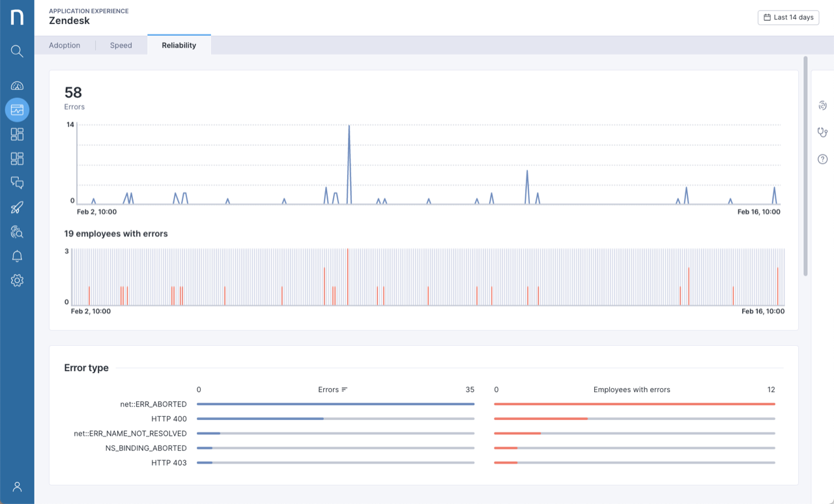Open the diagnostics stethoscope icon on the right
The height and width of the screenshot is (504, 834).
pyautogui.click(x=822, y=132)
